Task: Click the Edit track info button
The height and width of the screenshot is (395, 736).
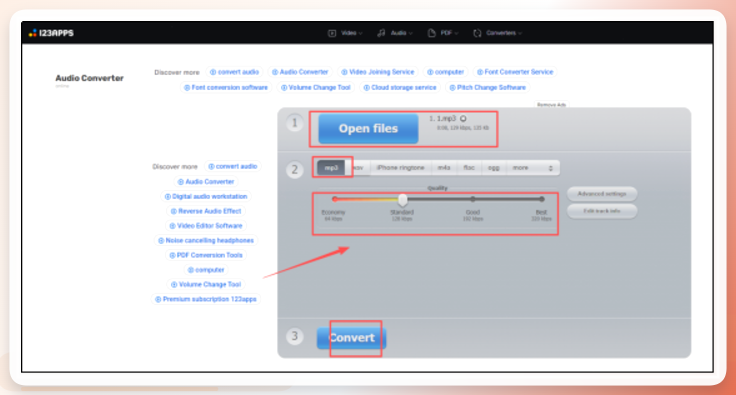Action: 602,211
